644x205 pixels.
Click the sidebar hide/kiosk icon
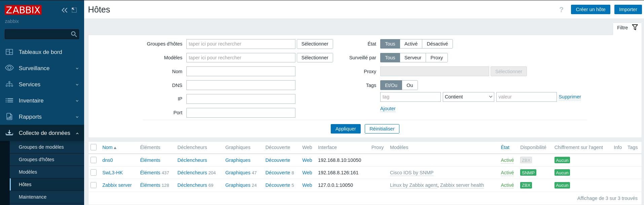[x=74, y=10]
